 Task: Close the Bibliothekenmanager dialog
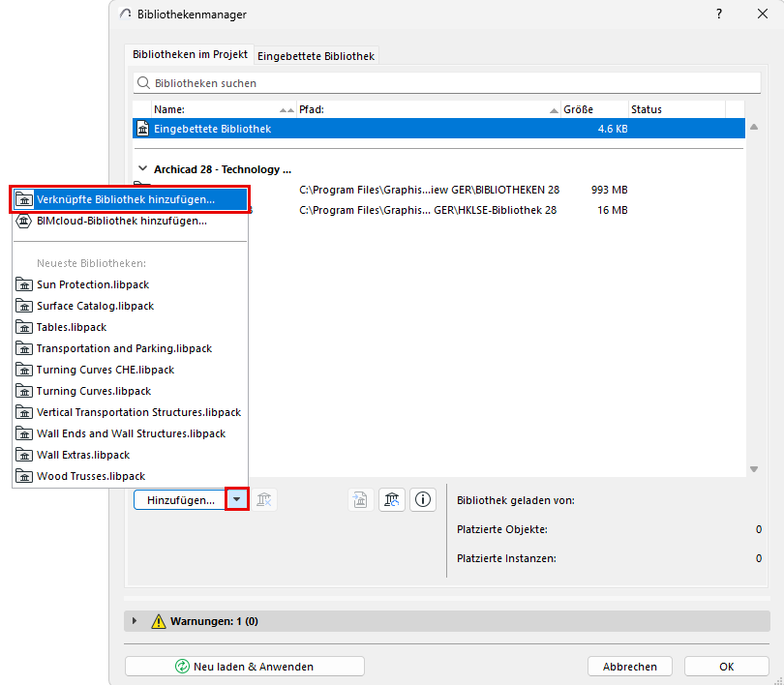[x=762, y=14]
